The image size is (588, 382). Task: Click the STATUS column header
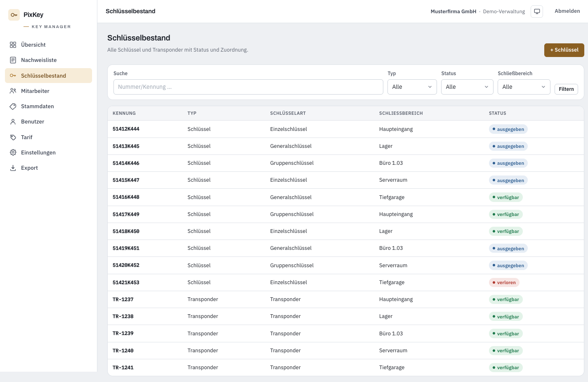click(x=498, y=113)
